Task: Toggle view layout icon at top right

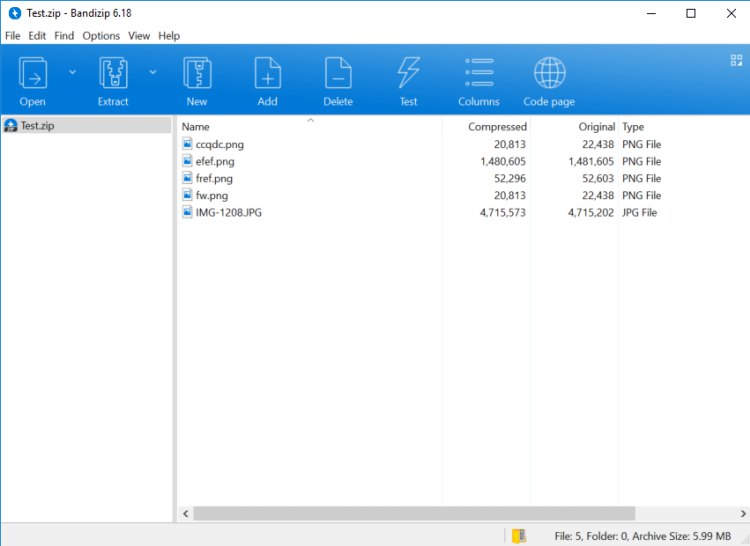Action: point(736,60)
